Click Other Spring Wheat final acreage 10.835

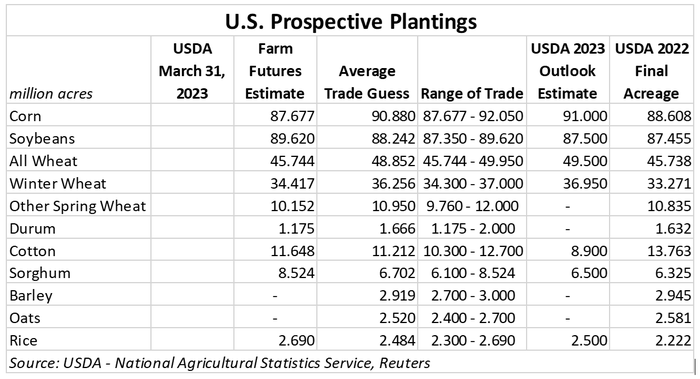669,206
